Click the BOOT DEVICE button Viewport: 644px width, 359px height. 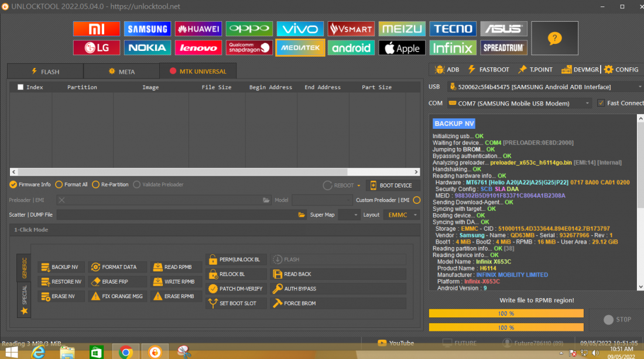(392, 186)
